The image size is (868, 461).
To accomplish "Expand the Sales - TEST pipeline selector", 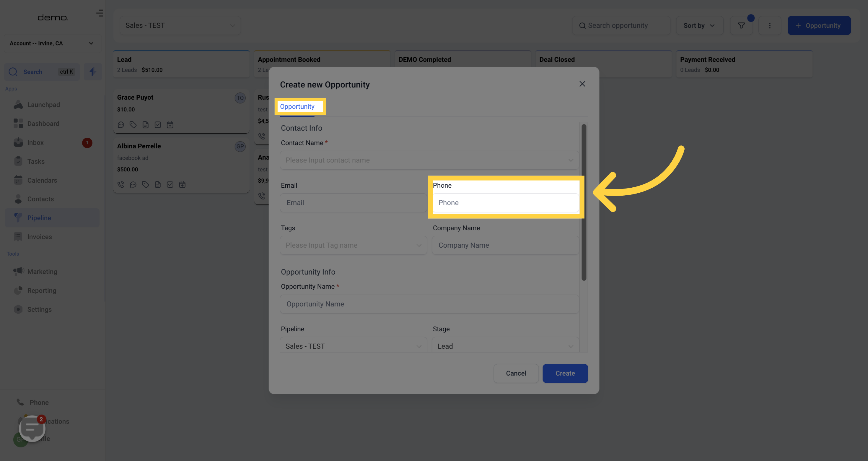I will (180, 26).
